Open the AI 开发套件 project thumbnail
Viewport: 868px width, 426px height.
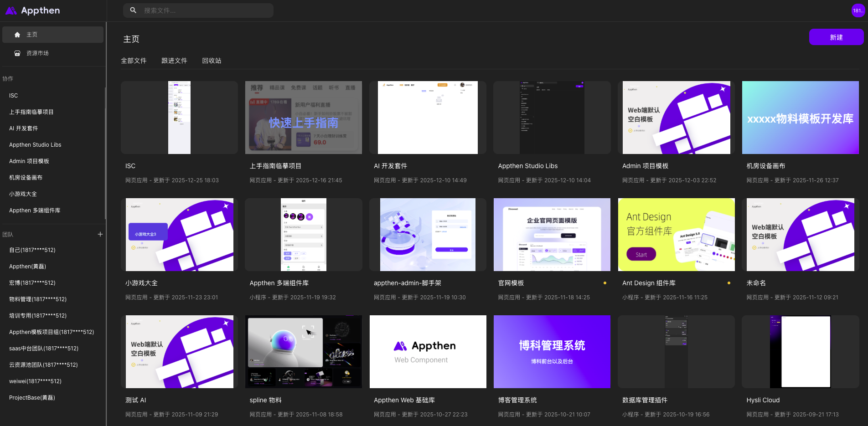coord(428,118)
